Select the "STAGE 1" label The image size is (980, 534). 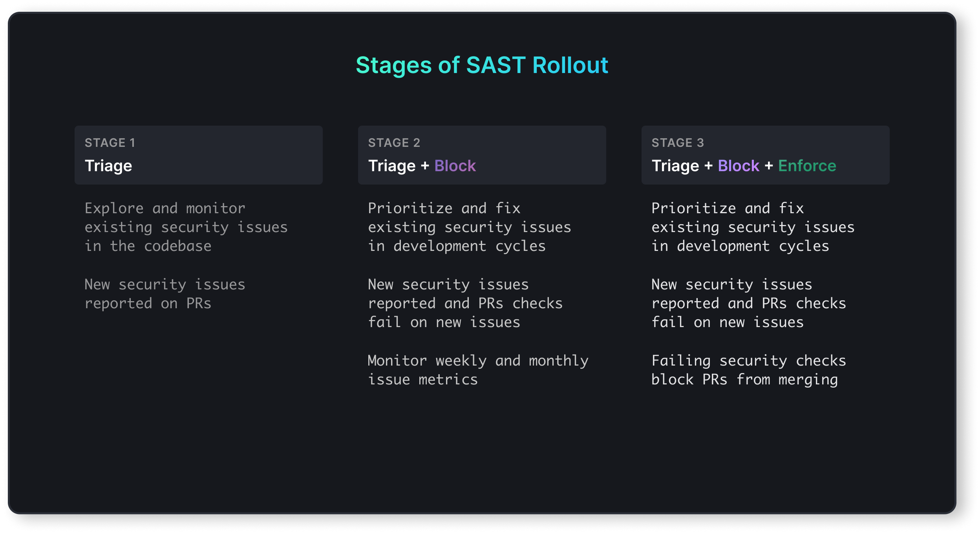coord(110,143)
